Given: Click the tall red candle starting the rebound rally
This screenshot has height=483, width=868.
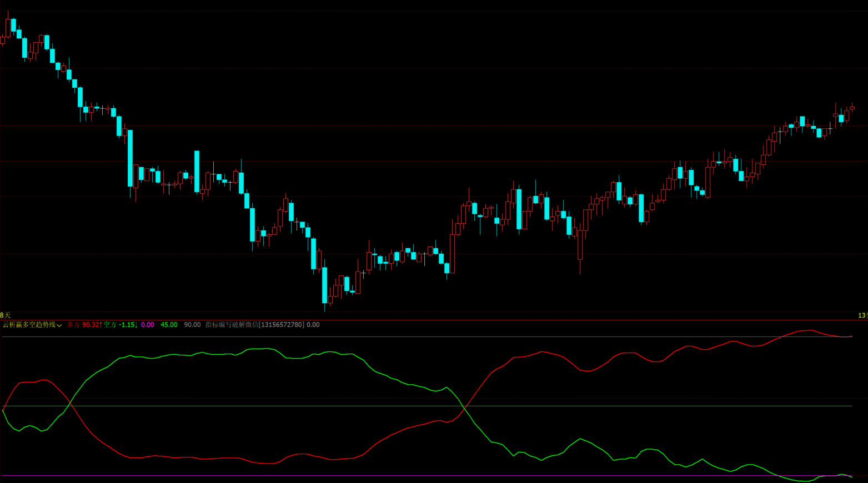Looking at the screenshot, I should point(453,253).
